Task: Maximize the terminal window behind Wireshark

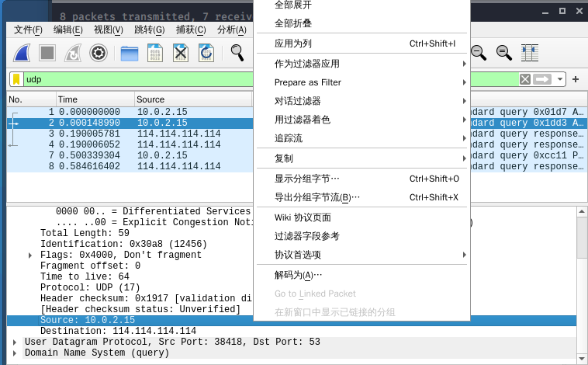Action: point(562,12)
